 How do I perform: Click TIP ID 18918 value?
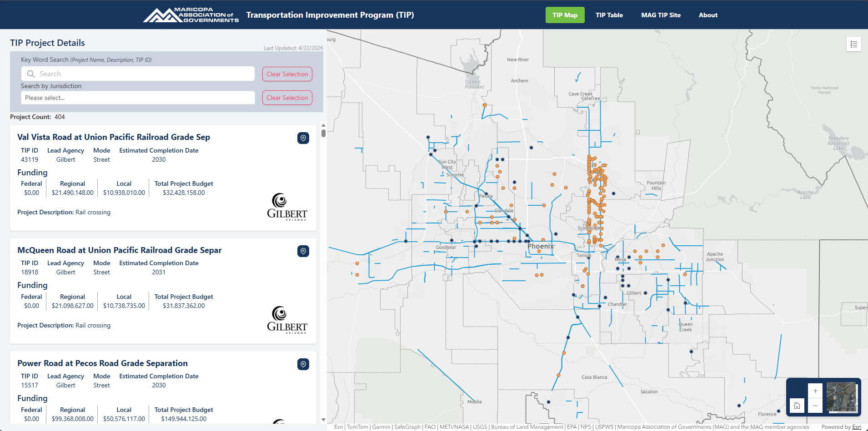(30, 272)
